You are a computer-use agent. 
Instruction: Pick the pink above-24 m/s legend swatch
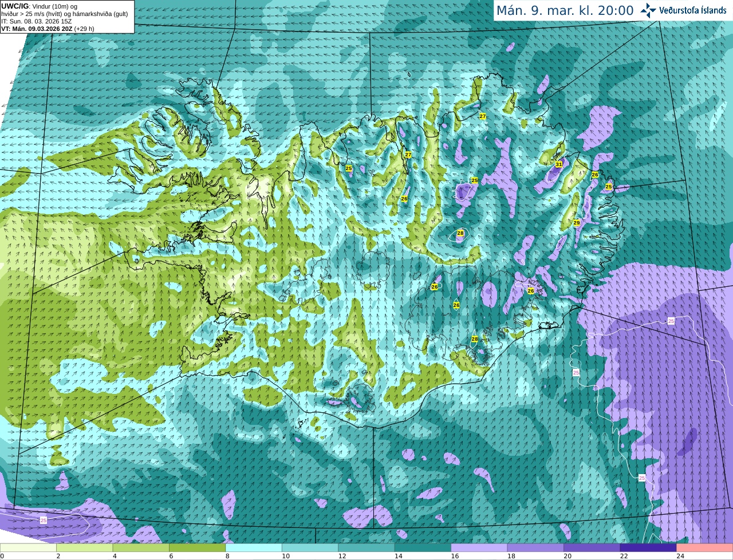pyautogui.click(x=705, y=548)
